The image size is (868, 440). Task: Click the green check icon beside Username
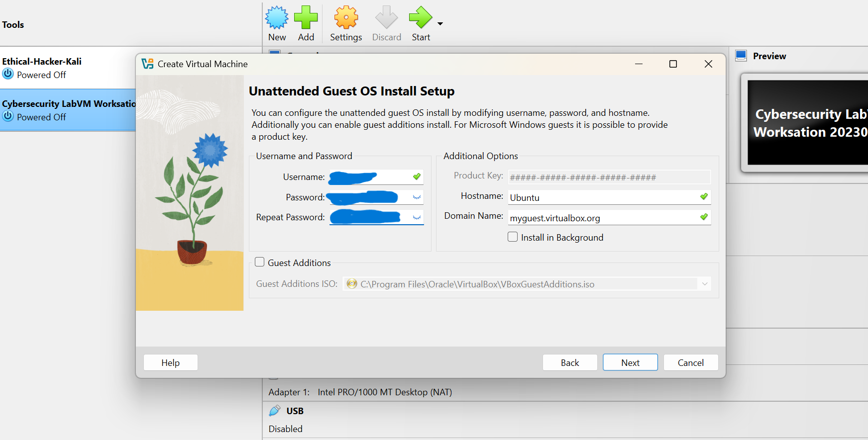click(x=417, y=176)
